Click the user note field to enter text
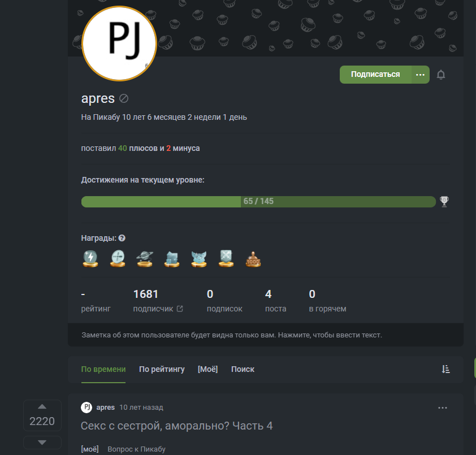Screen dimensions: 476x455 coord(265,335)
